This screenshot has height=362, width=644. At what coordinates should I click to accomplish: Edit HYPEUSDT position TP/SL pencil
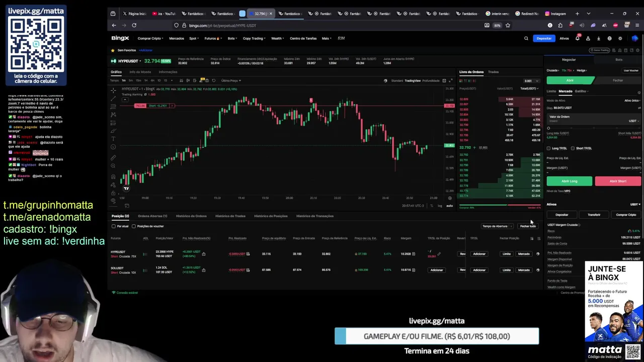pyautogui.click(x=439, y=254)
